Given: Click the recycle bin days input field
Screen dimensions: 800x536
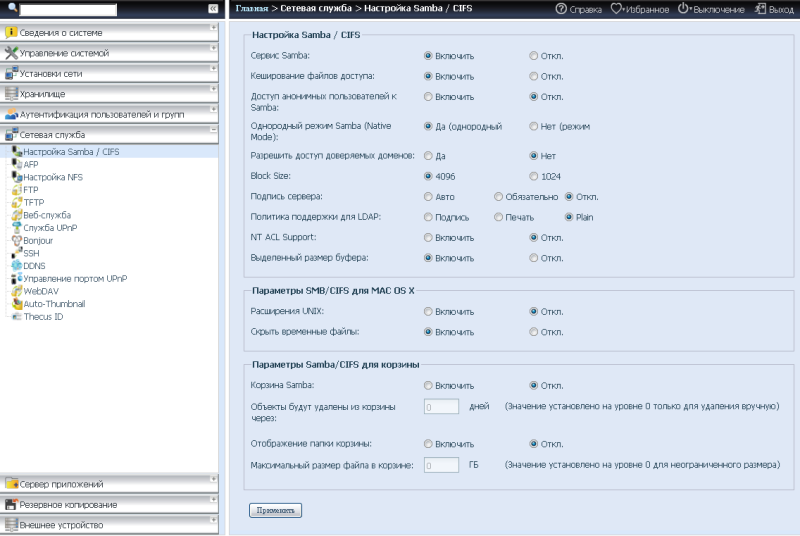Looking at the screenshot, I should [x=441, y=406].
